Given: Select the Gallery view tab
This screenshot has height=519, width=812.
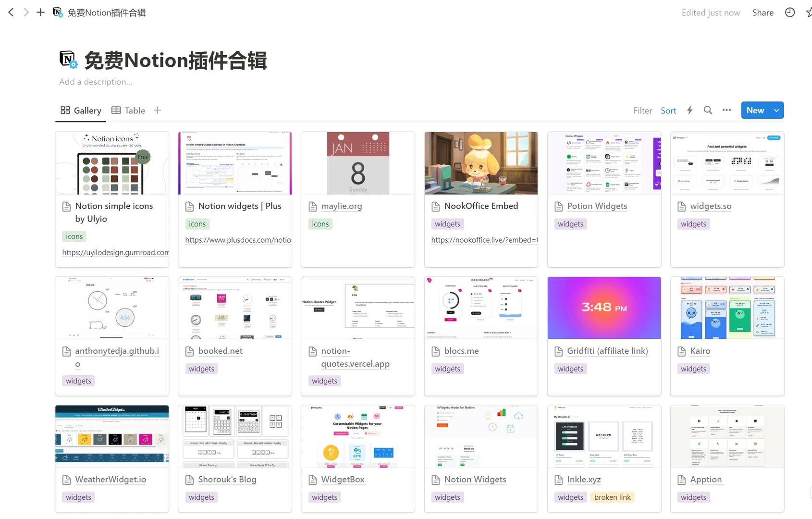Looking at the screenshot, I should pyautogui.click(x=80, y=110).
